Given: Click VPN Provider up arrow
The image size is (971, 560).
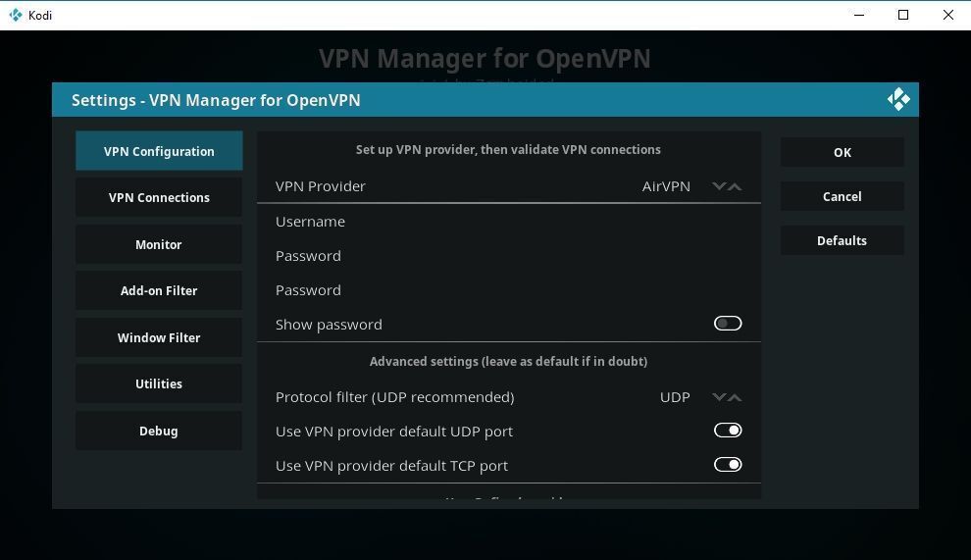Looking at the screenshot, I should tap(735, 186).
